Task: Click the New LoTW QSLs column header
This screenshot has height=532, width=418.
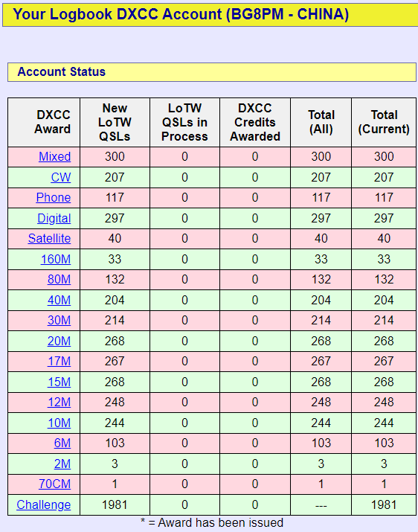Action: pos(115,123)
